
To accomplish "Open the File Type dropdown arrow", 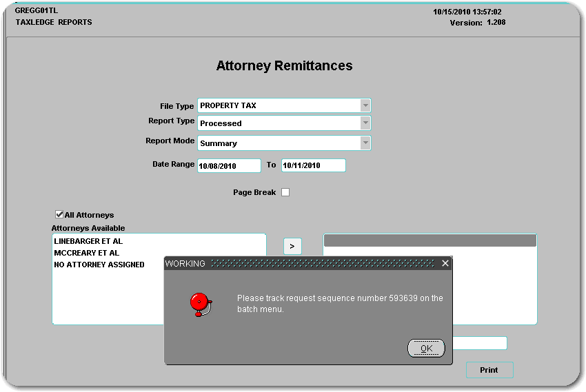I will pos(365,105).
